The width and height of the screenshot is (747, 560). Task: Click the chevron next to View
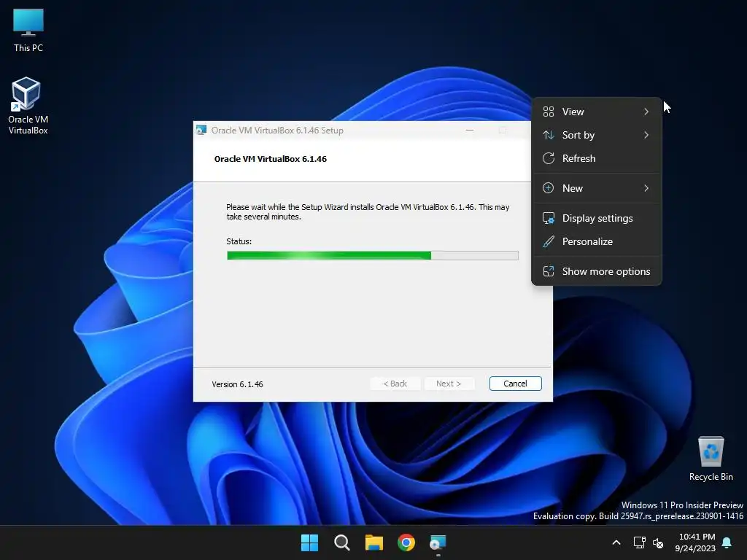(646, 112)
